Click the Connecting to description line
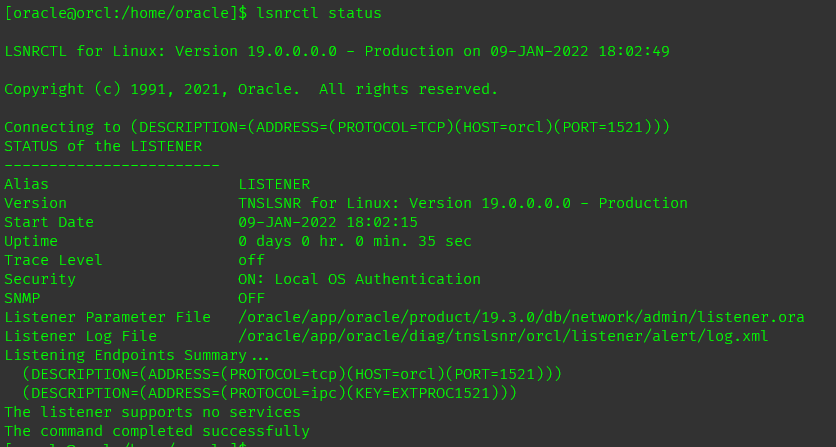This screenshot has width=836, height=447. click(337, 127)
